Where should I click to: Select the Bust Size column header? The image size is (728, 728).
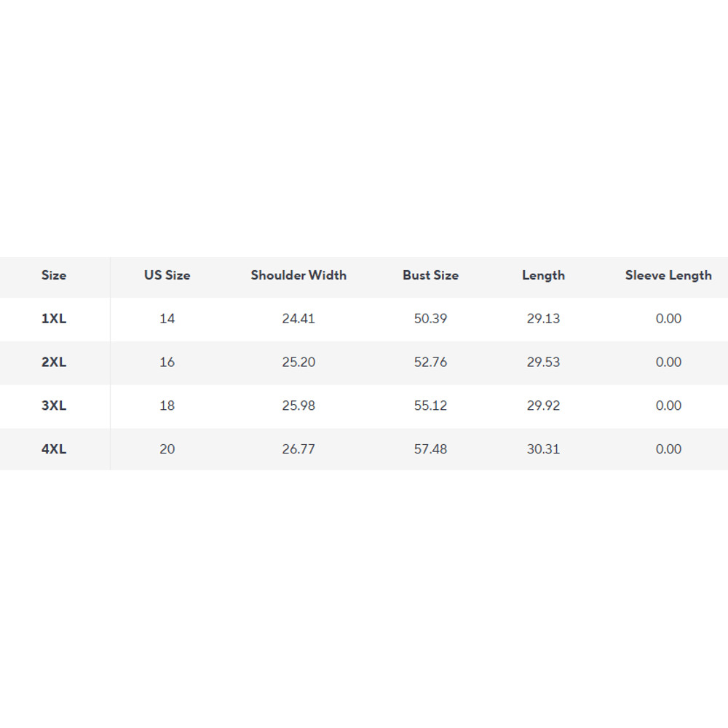pos(430,275)
